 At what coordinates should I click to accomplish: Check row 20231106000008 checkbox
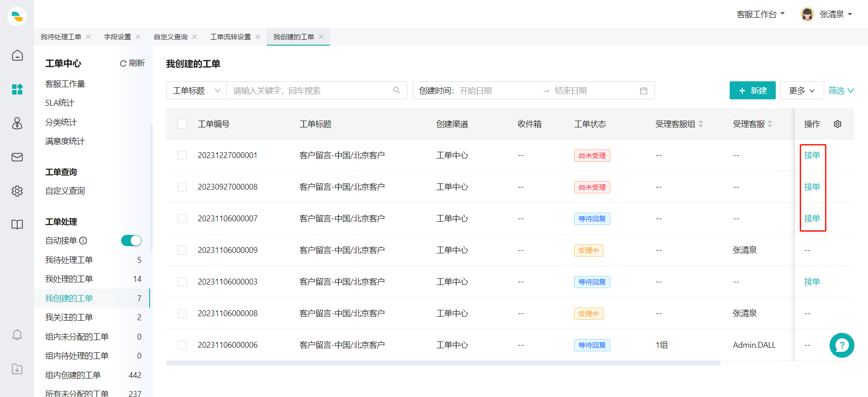[x=182, y=313]
